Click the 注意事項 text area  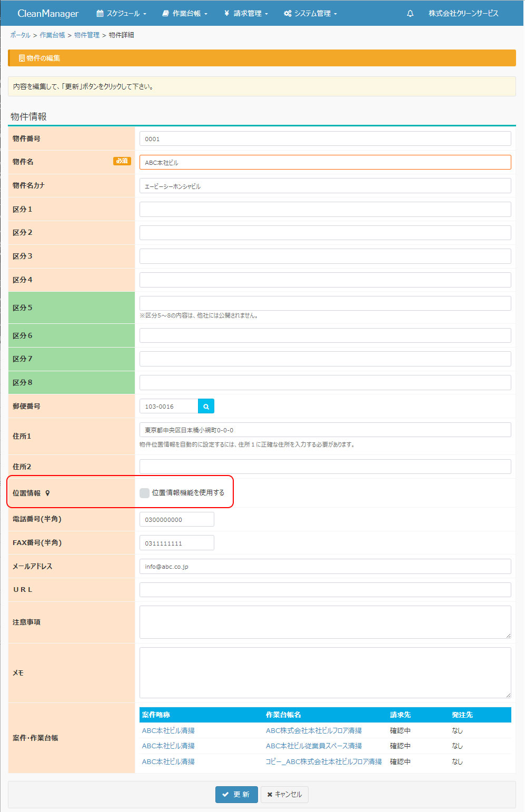325,622
